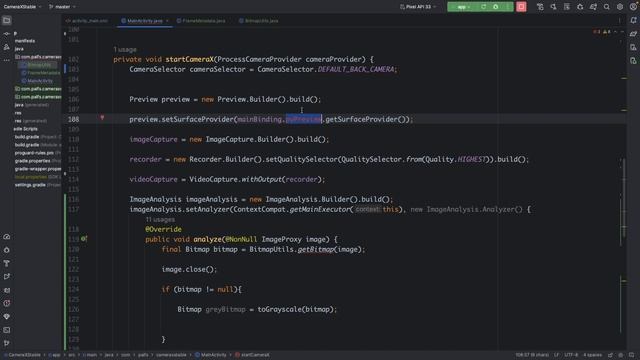Open FrameMetadata class in project tree
The image size is (640, 360).
tap(41, 73)
